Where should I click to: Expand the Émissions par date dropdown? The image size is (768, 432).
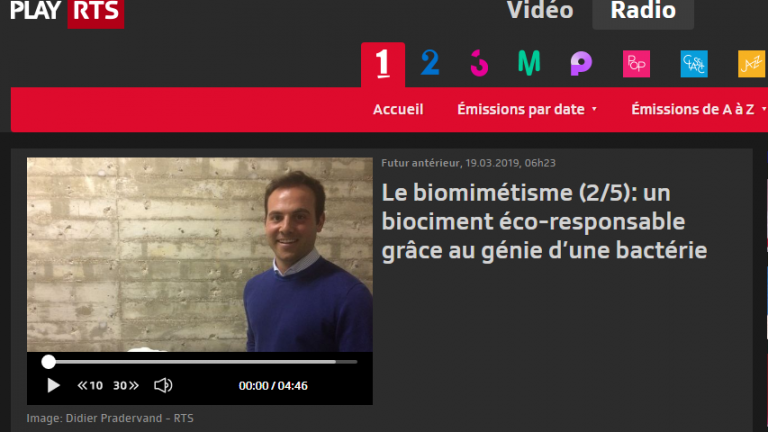527,109
